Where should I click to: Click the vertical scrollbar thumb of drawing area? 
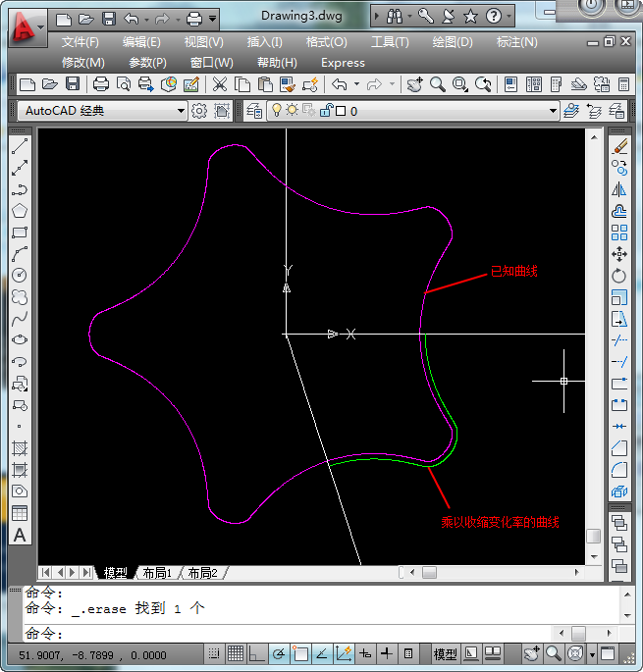click(593, 537)
